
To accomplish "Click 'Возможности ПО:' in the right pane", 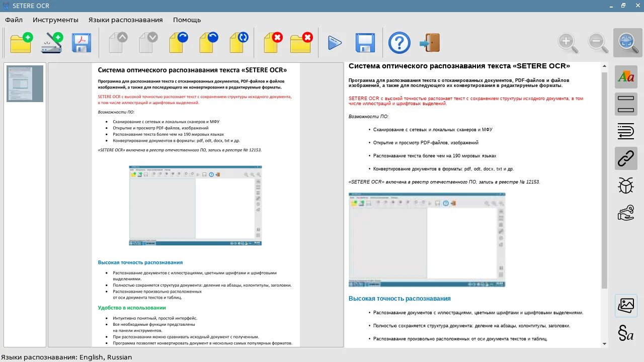I will [x=368, y=117].
